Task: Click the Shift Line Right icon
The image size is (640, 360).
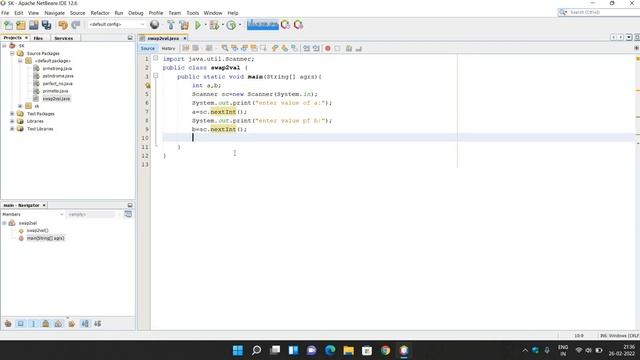Action: [316, 49]
